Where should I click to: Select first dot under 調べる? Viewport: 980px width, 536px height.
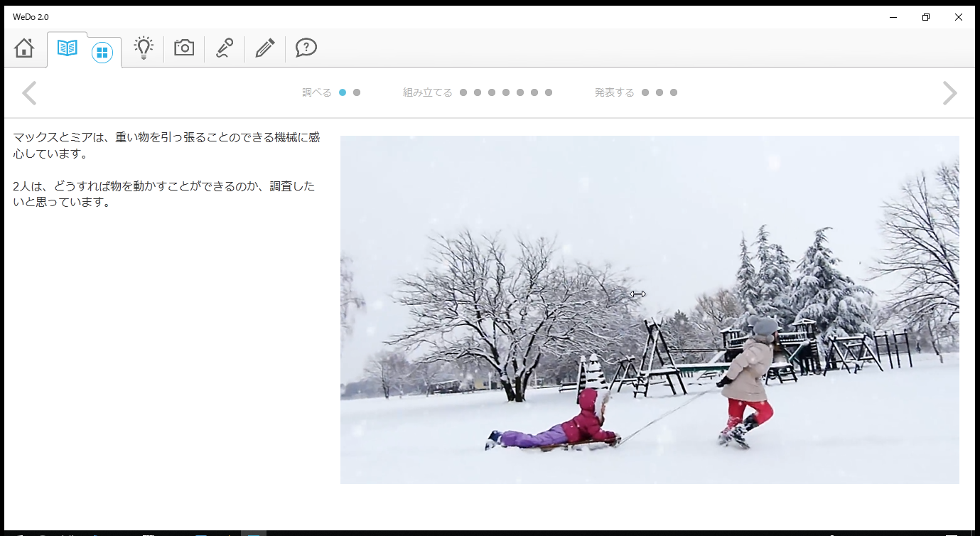point(343,92)
